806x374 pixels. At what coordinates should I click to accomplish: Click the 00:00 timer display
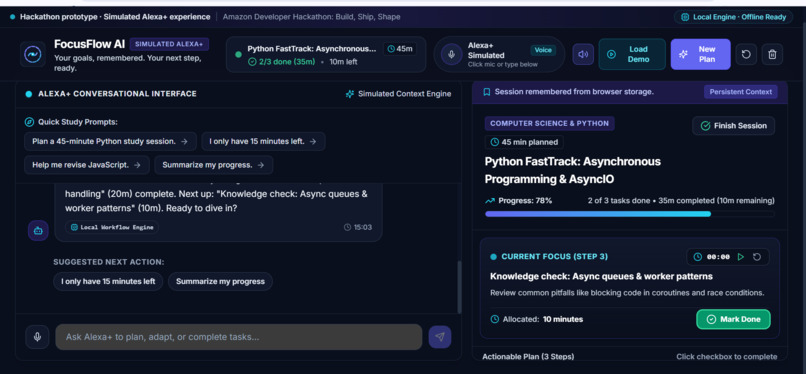tap(718, 257)
